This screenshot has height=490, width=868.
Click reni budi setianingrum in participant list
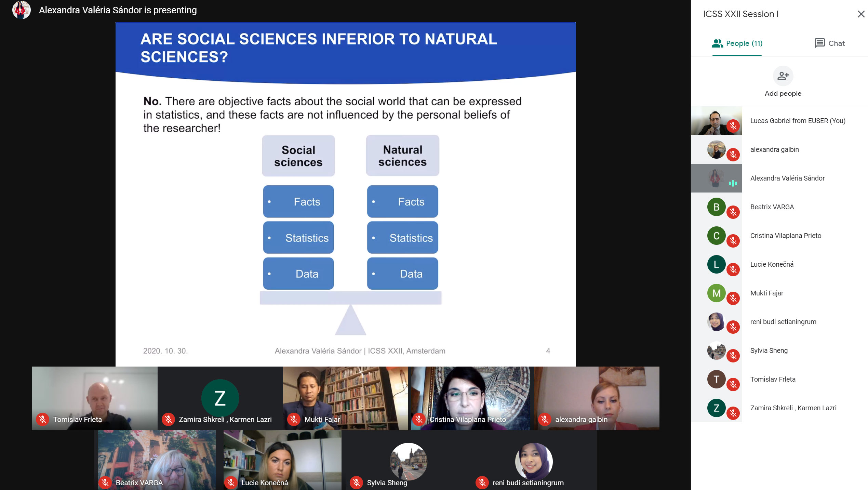[783, 322]
